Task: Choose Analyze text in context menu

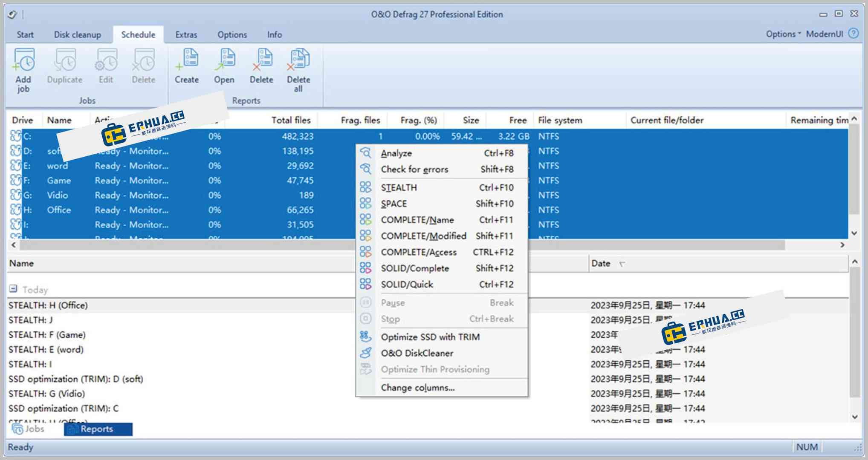Action: point(396,153)
